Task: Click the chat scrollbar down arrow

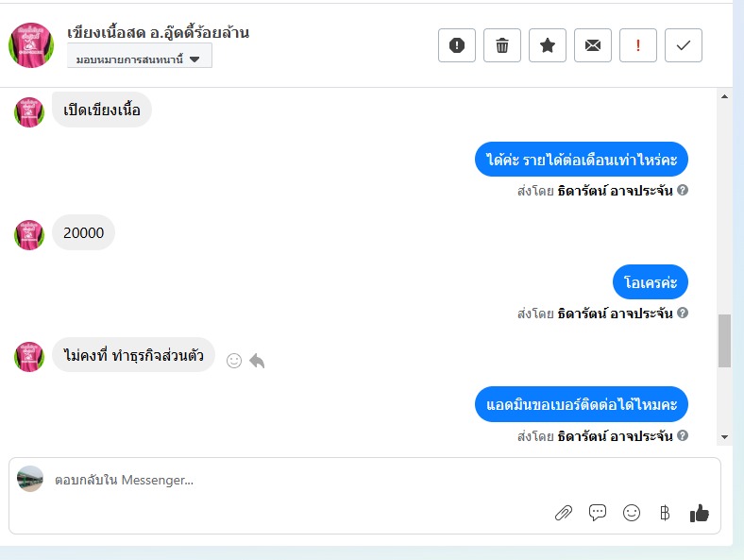Action: (725, 436)
